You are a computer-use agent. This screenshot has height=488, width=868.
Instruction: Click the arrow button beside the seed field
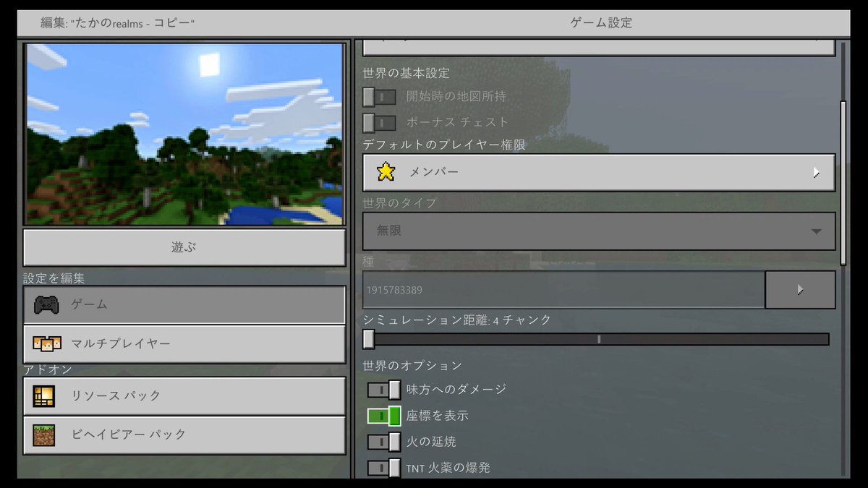(x=800, y=290)
